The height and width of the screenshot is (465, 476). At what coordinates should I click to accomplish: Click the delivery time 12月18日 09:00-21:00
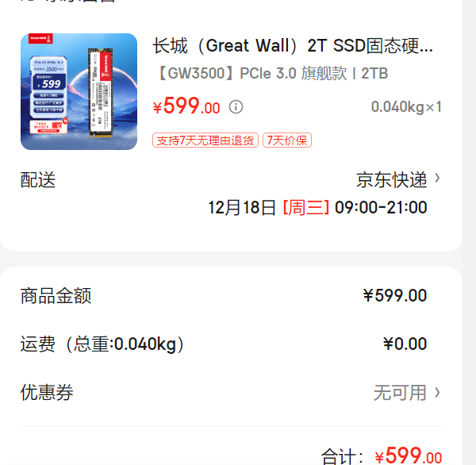(x=317, y=207)
